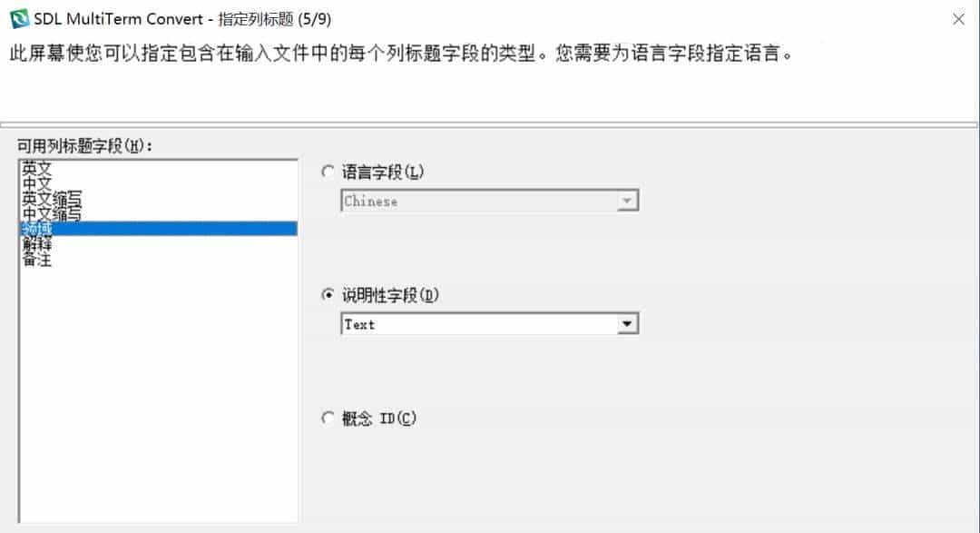Click inside the Text dropdown field
This screenshot has width=980, height=533.
tap(454, 323)
